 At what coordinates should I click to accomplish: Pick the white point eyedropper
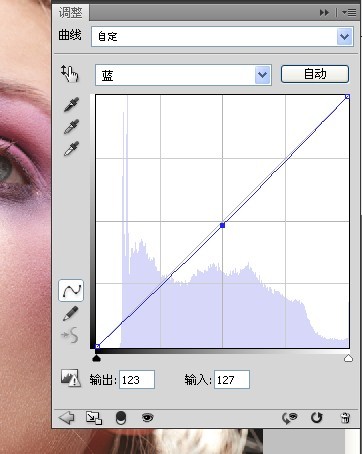(x=71, y=148)
